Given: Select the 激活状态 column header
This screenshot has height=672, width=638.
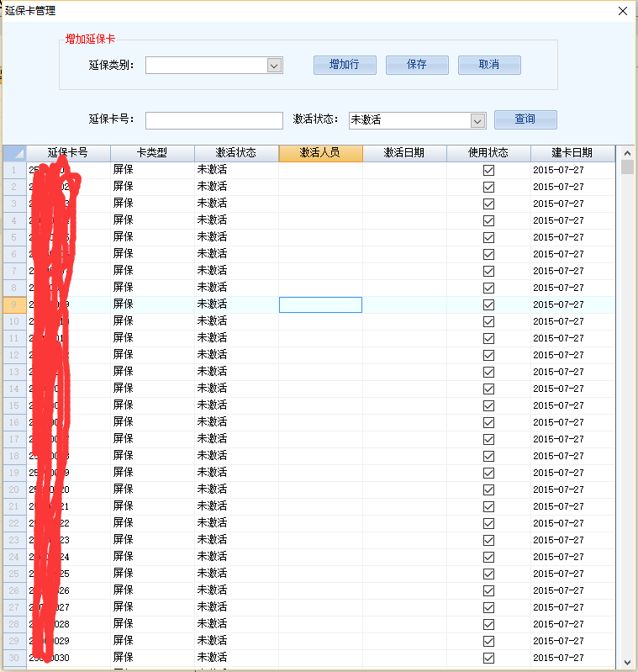Looking at the screenshot, I should pyautogui.click(x=236, y=153).
